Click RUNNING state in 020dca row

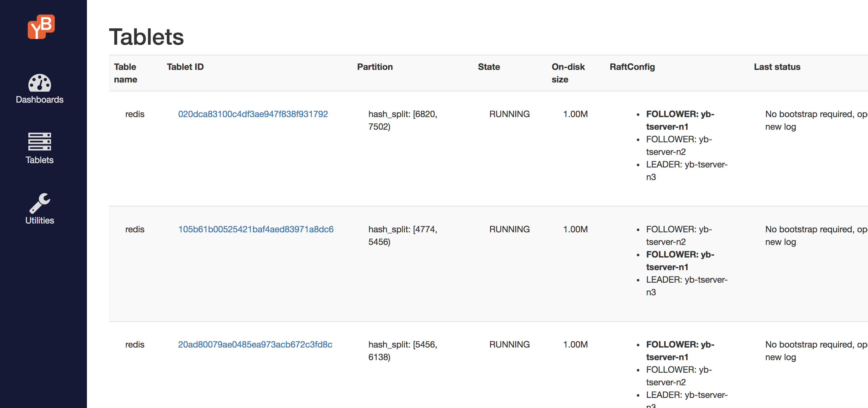pyautogui.click(x=510, y=114)
